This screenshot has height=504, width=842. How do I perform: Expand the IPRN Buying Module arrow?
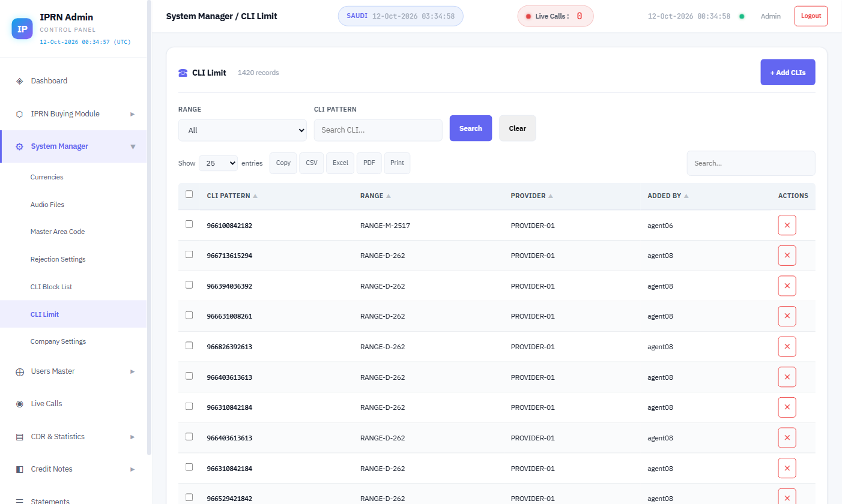click(133, 114)
